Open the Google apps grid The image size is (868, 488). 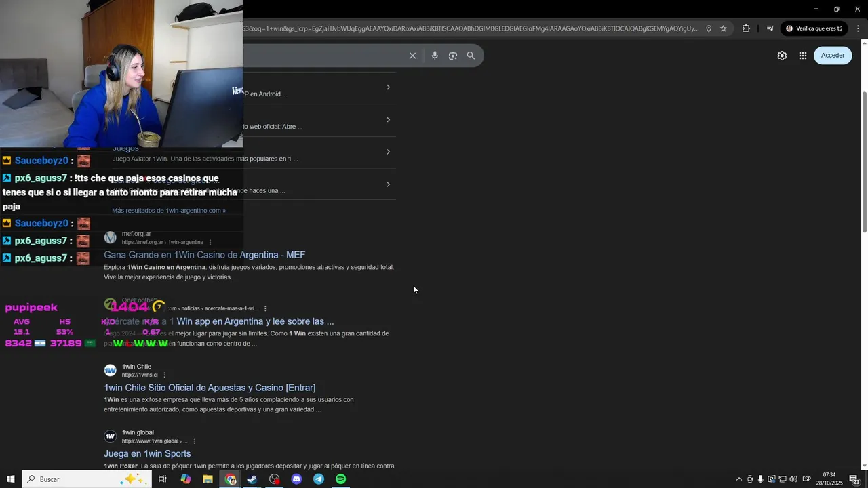click(x=803, y=56)
